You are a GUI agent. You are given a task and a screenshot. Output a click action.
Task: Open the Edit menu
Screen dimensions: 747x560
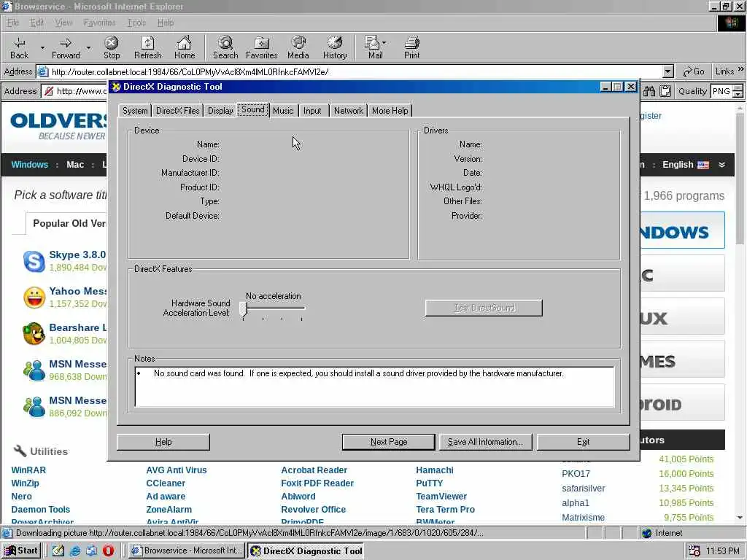36,23
